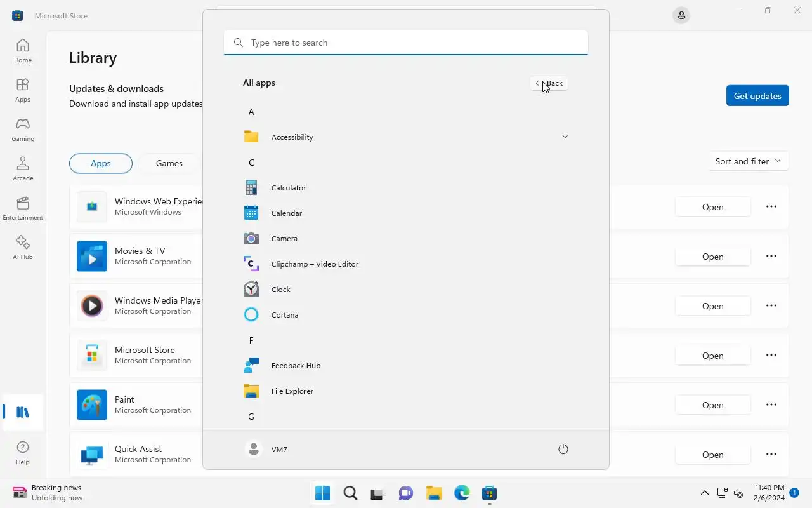Launch Calendar app in Start menu
The width and height of the screenshot is (812, 508).
[406, 213]
